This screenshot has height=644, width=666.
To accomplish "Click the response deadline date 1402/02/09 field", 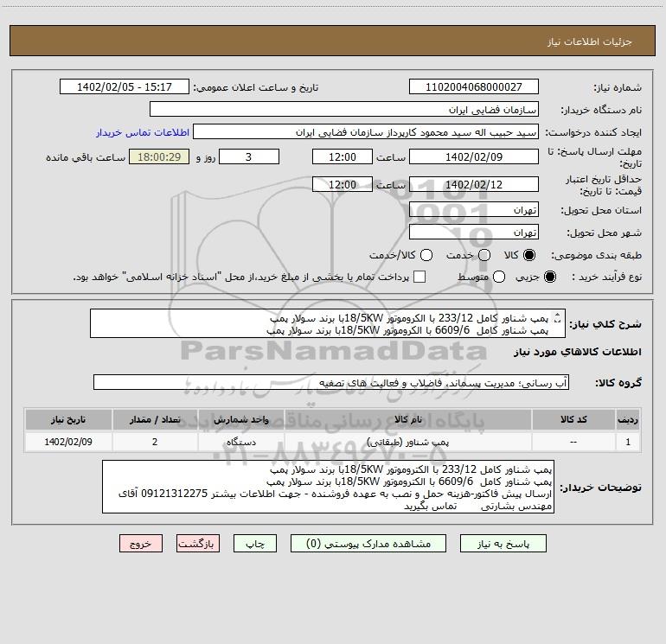I will click(474, 156).
